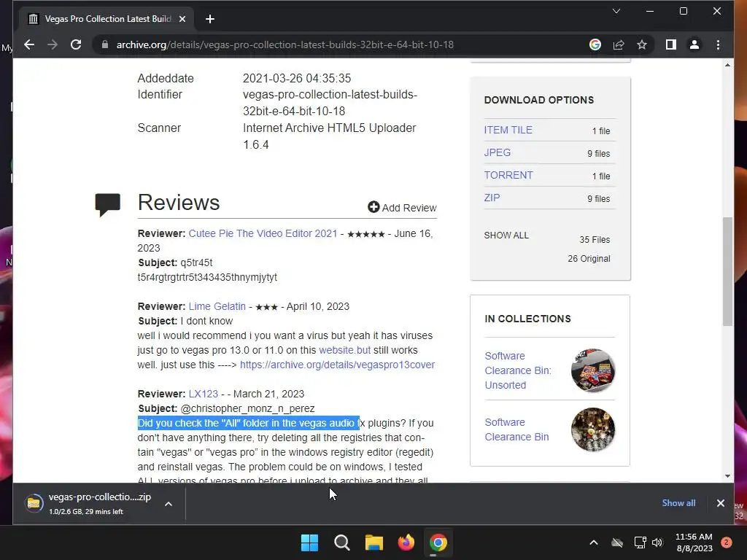Image resolution: width=747 pixels, height=560 pixels.
Task: Close the downloads bar
Action: coord(720,503)
